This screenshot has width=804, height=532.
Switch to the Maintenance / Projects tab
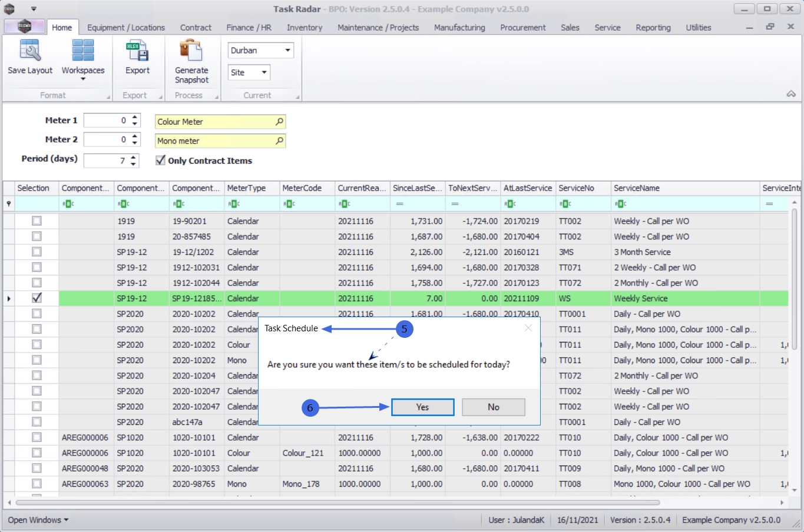(378, 28)
